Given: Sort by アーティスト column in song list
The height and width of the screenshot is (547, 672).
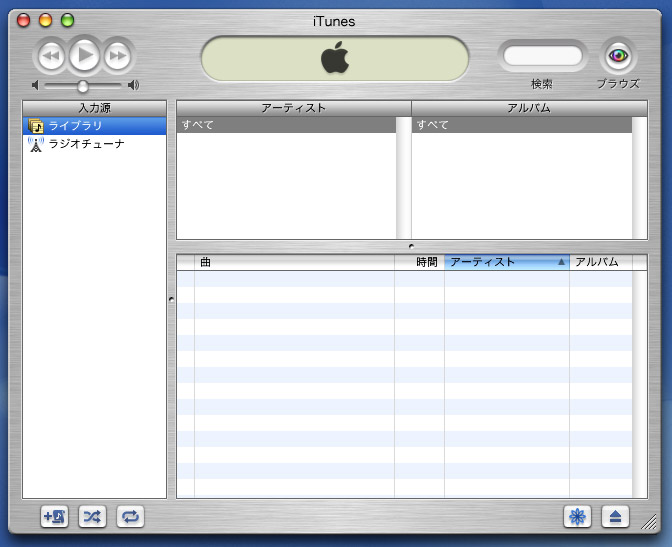Looking at the screenshot, I should [x=507, y=262].
